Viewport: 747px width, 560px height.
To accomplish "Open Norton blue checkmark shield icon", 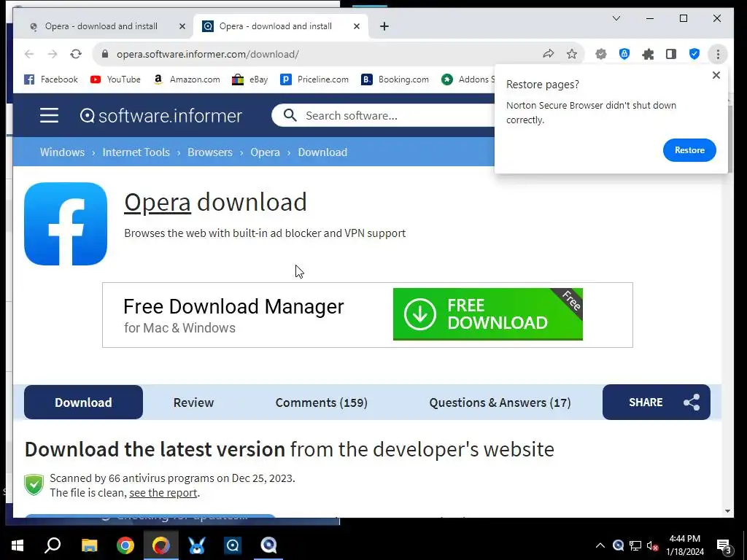I will point(694,54).
